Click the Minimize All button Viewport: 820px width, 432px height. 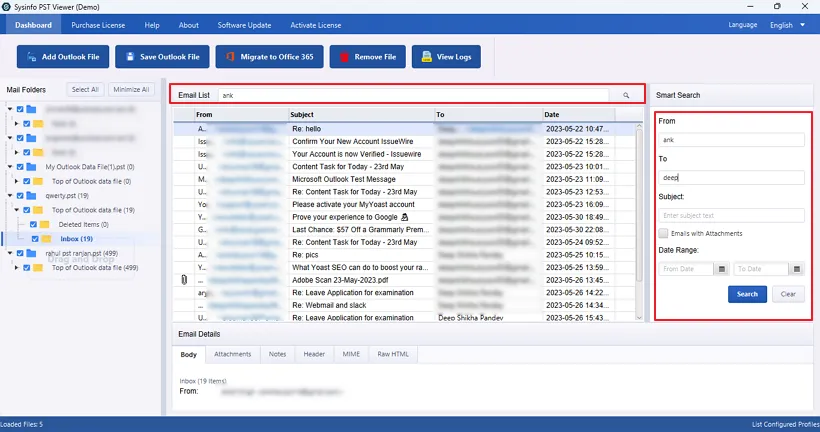pos(131,89)
